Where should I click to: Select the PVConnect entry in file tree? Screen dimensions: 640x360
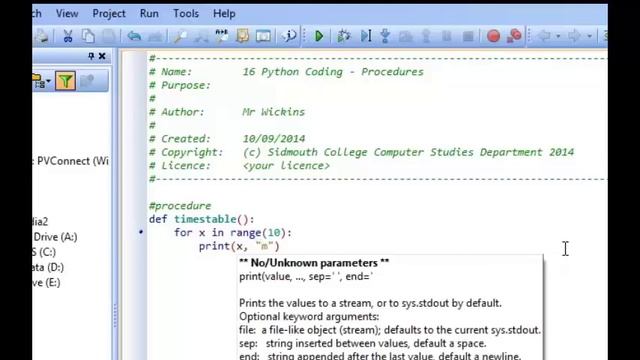point(71,161)
